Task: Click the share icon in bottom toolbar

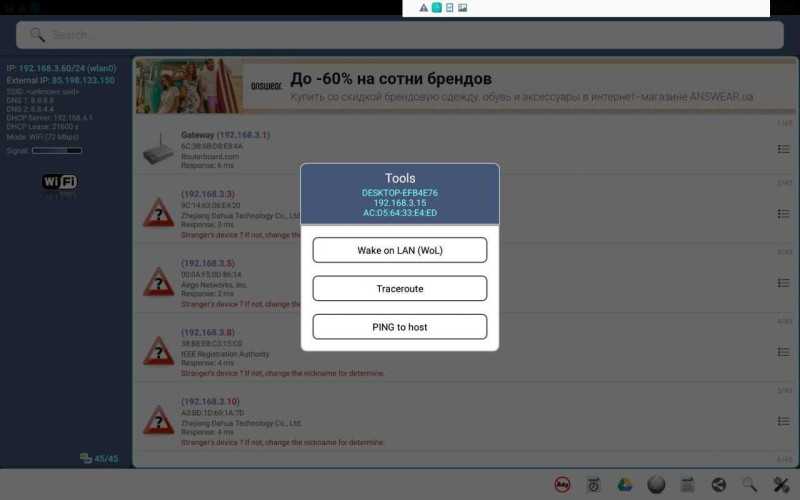Action: pyautogui.click(x=718, y=484)
